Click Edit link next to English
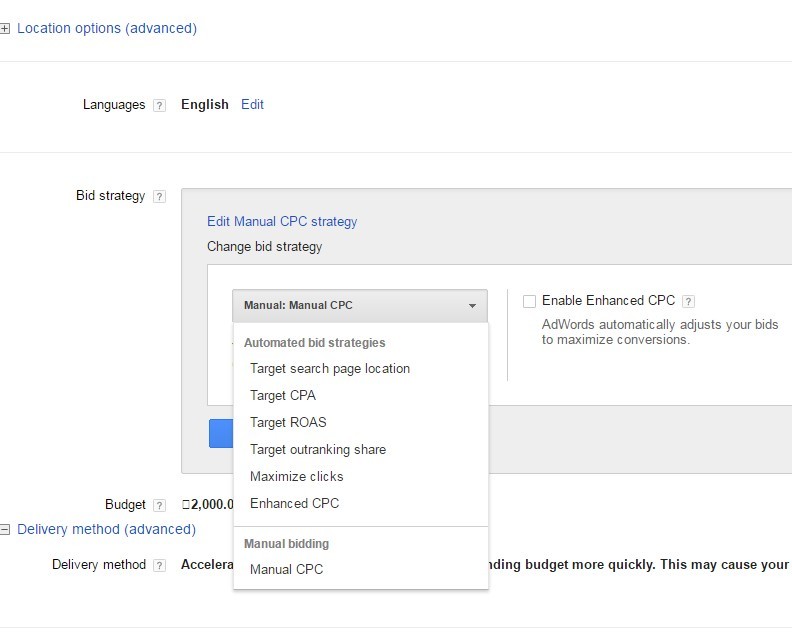This screenshot has height=643, width=792. (252, 105)
